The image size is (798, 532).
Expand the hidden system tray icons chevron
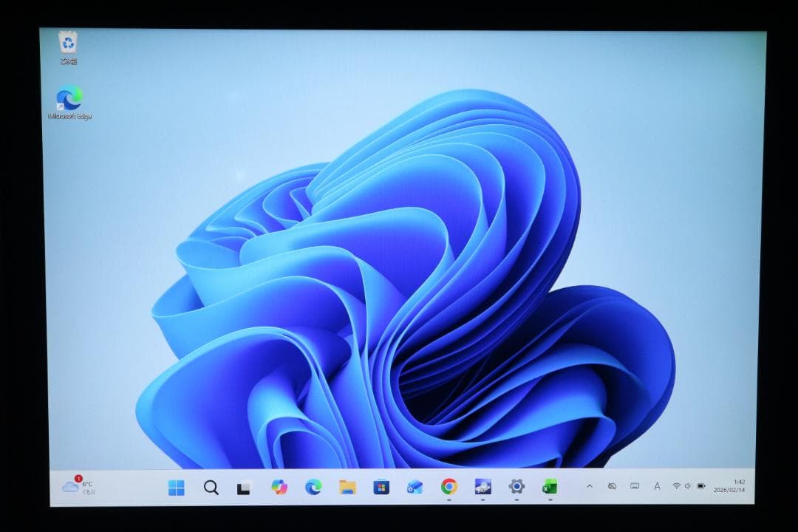point(590,486)
